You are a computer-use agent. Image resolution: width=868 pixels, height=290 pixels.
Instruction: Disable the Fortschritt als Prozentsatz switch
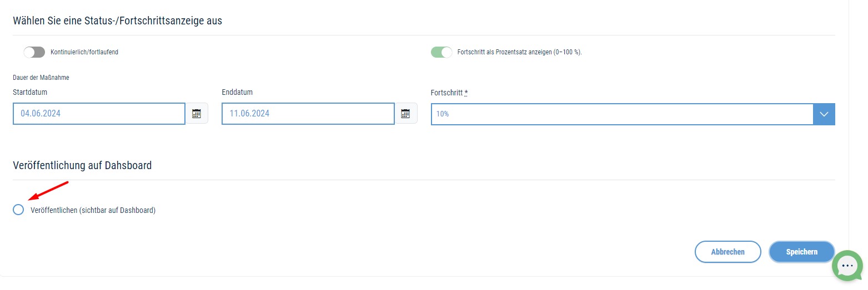pos(441,52)
